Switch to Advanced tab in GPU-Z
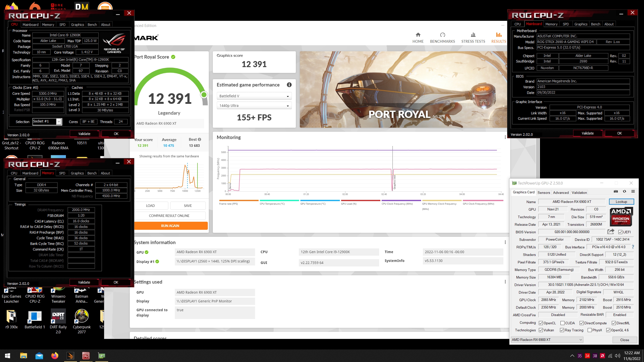 tap(561, 193)
